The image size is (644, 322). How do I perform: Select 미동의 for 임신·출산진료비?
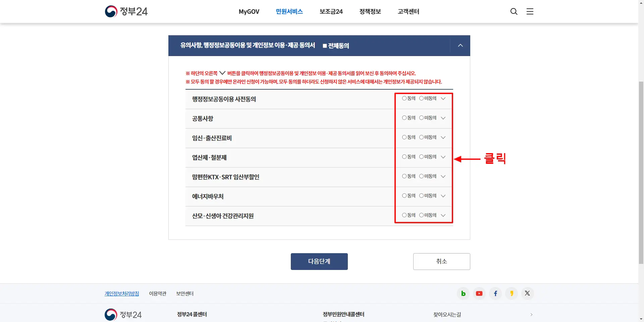point(421,137)
